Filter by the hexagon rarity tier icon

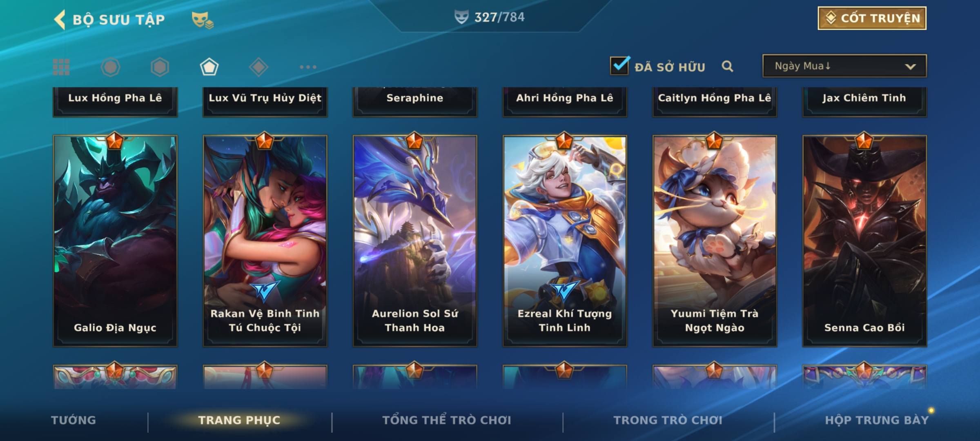pos(160,67)
